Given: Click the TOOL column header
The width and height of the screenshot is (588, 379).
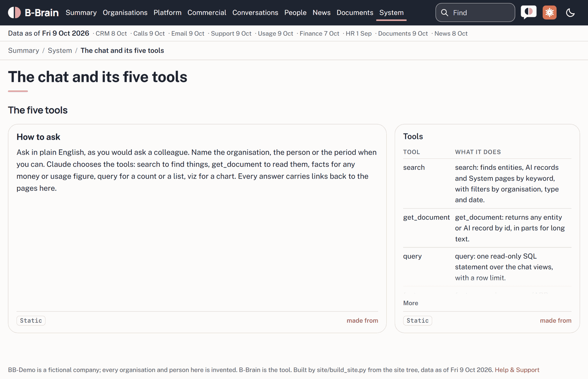Looking at the screenshot, I should pyautogui.click(x=412, y=152).
